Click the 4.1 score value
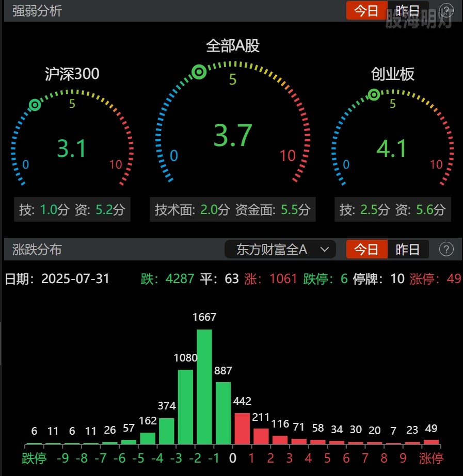463x476 pixels. [392, 149]
